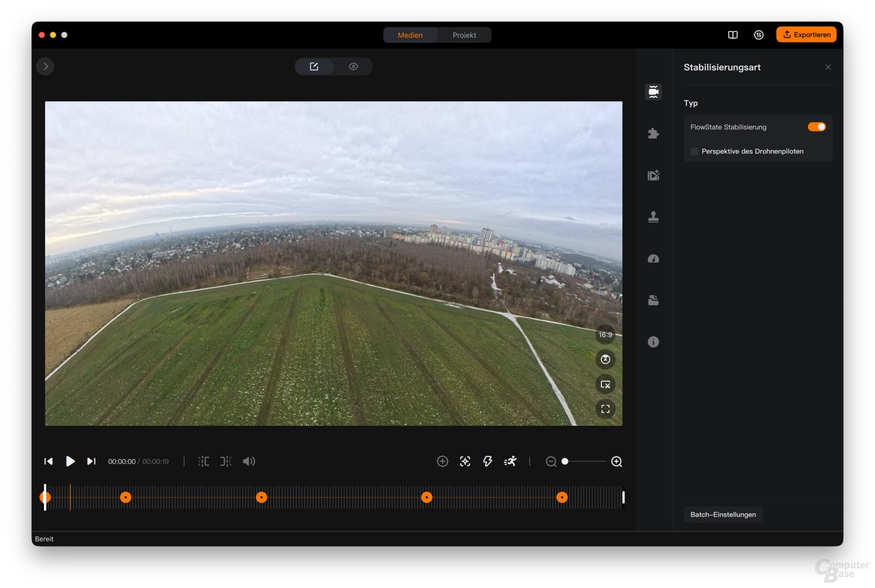Add a keyframe with the plus icon
The height and width of the screenshot is (588, 875).
tap(442, 462)
